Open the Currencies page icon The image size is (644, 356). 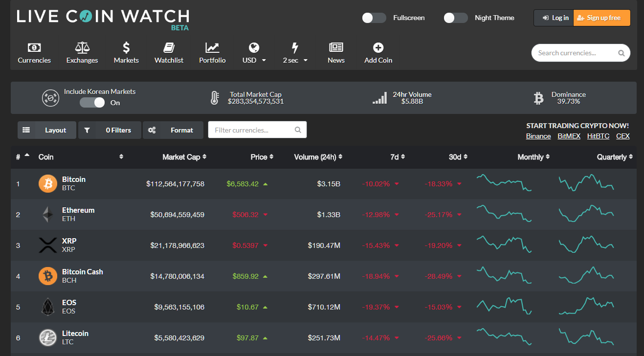point(34,47)
